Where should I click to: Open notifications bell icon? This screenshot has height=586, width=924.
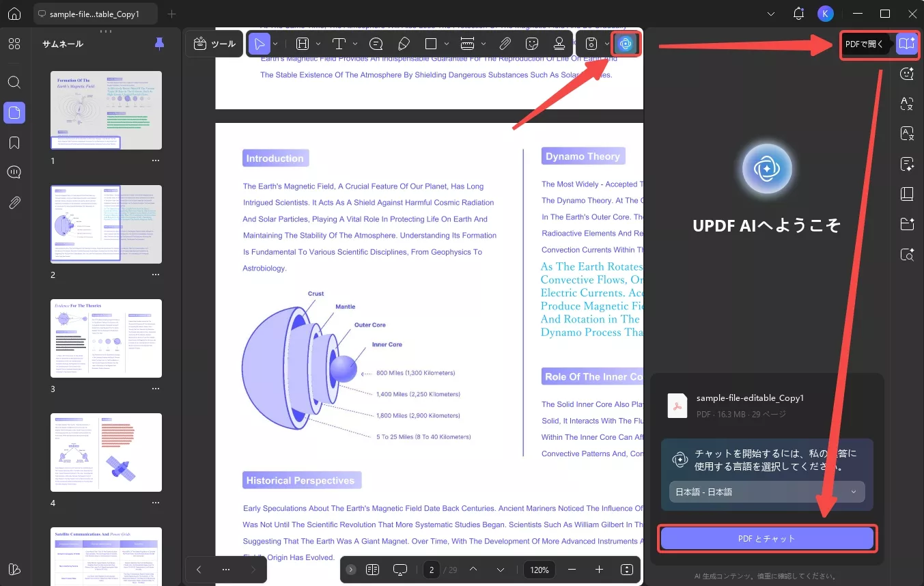pos(798,14)
